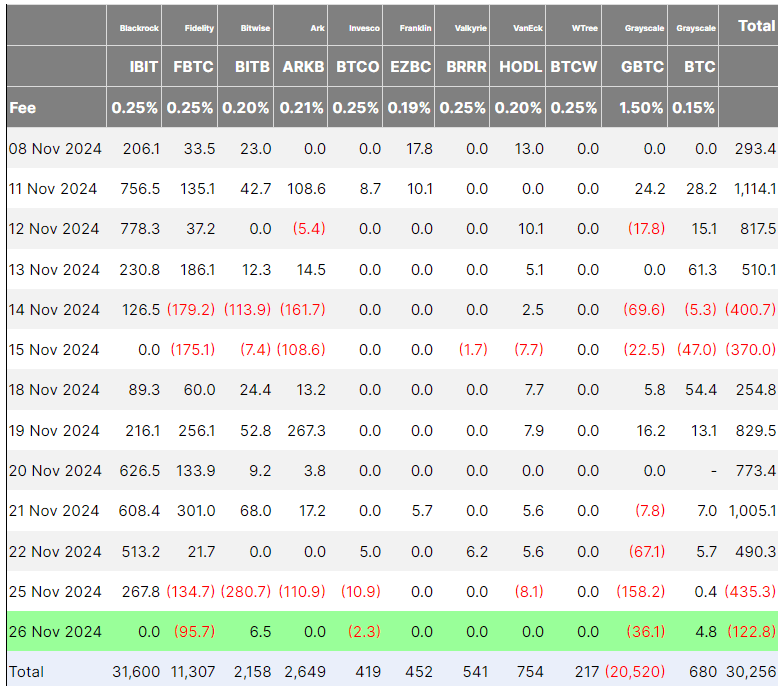Select the Fee row label
The height and width of the screenshot is (686, 778).
(22, 108)
